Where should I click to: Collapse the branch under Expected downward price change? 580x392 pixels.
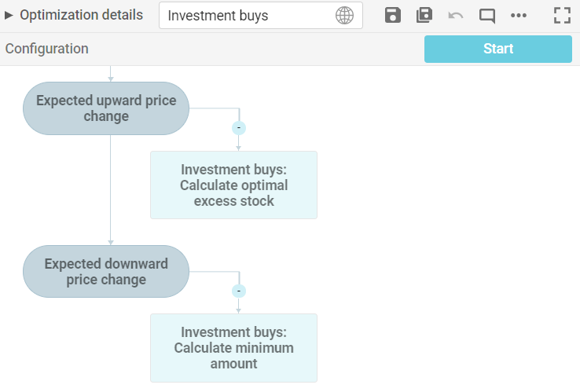pyautogui.click(x=239, y=291)
